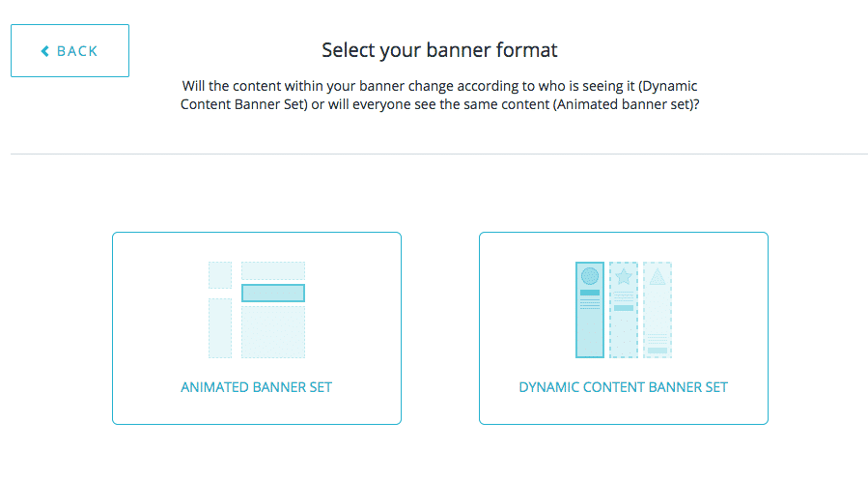The width and height of the screenshot is (868, 477).
Task: Click the highlighted solid rectangle in animated banner illustration
Action: (273, 293)
